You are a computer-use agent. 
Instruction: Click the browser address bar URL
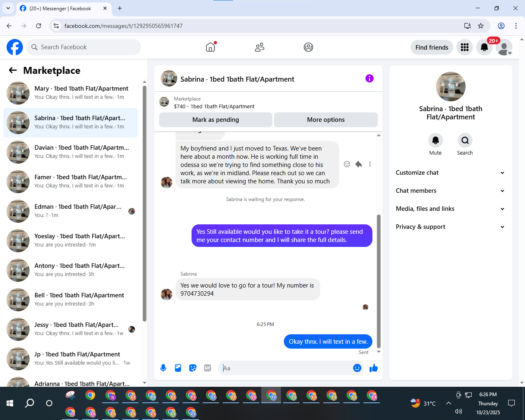[x=123, y=26]
